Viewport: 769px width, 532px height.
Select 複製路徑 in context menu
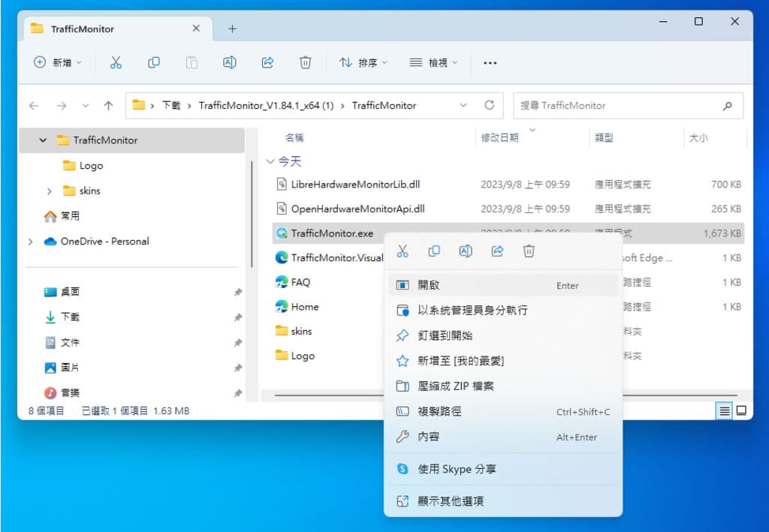(x=503, y=411)
